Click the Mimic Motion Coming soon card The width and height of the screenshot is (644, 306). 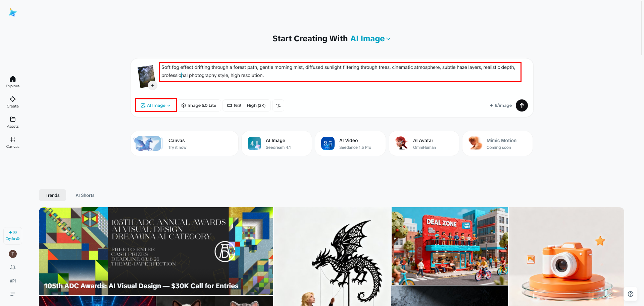[497, 143]
